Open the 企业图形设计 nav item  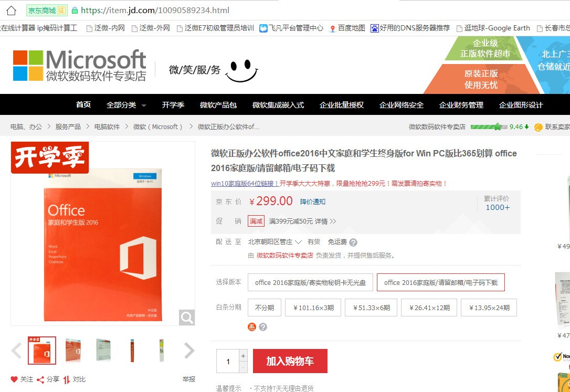(x=521, y=105)
